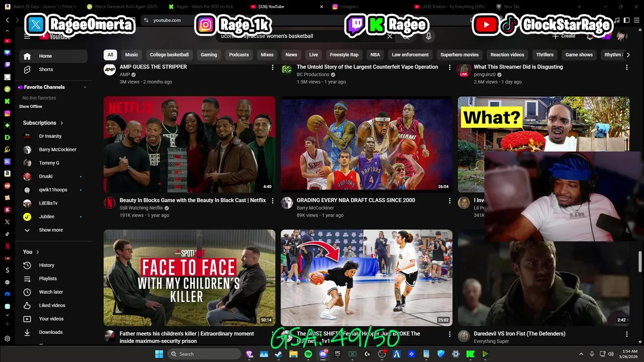Collapse the Favorite Channels section
The width and height of the screenshot is (644, 362).
[85, 87]
